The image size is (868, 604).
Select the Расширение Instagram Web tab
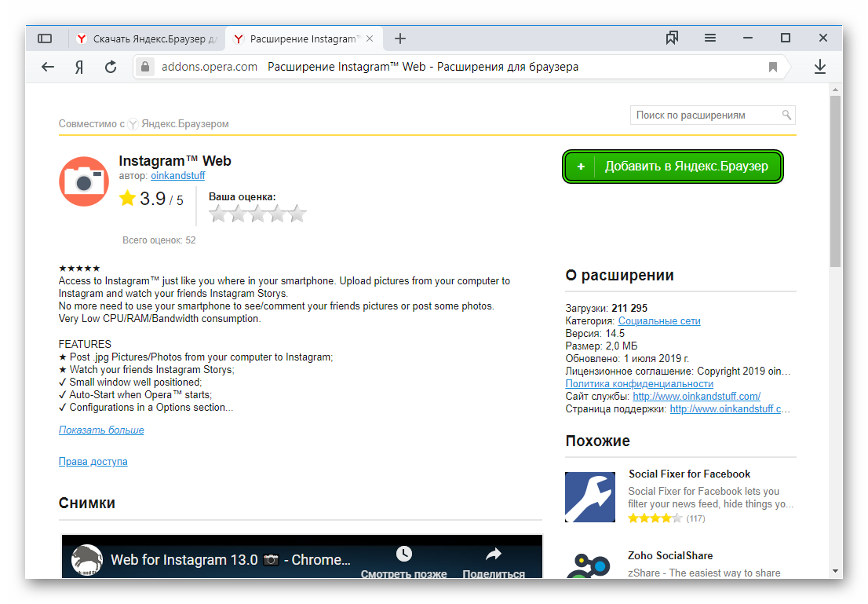click(x=304, y=38)
